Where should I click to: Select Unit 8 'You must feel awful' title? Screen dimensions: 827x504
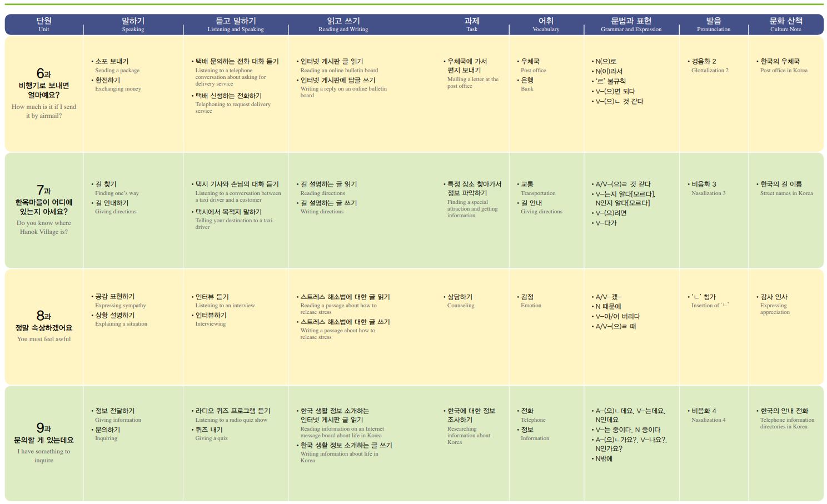pos(44,327)
